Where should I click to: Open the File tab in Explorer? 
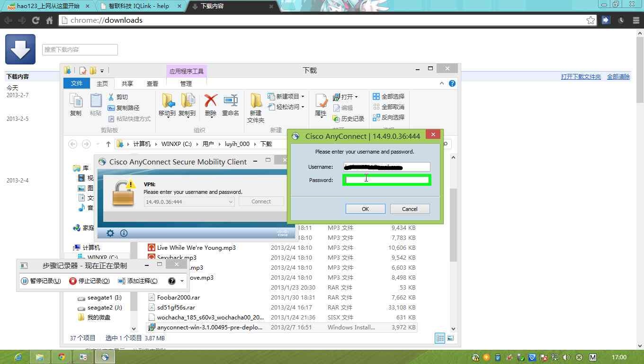[x=77, y=83]
